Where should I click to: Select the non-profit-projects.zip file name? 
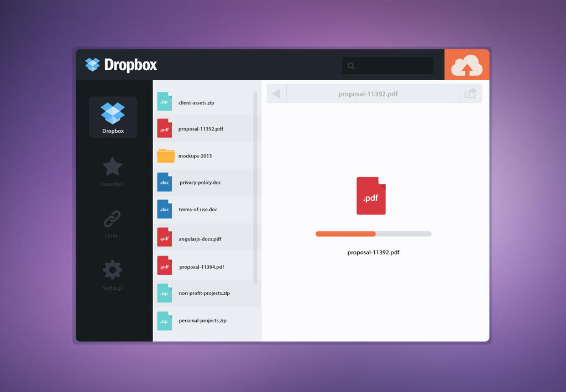pos(205,293)
